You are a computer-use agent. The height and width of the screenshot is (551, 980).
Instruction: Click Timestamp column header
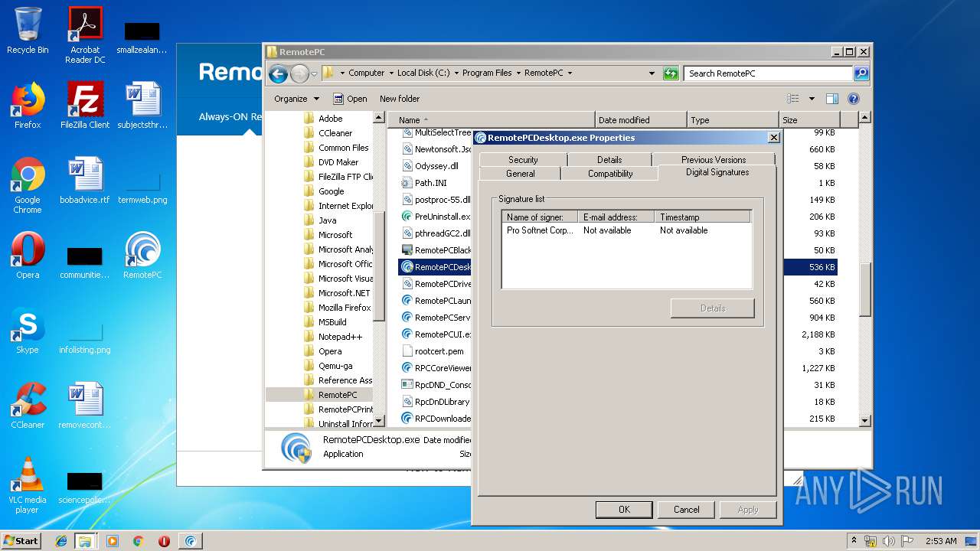coord(703,217)
